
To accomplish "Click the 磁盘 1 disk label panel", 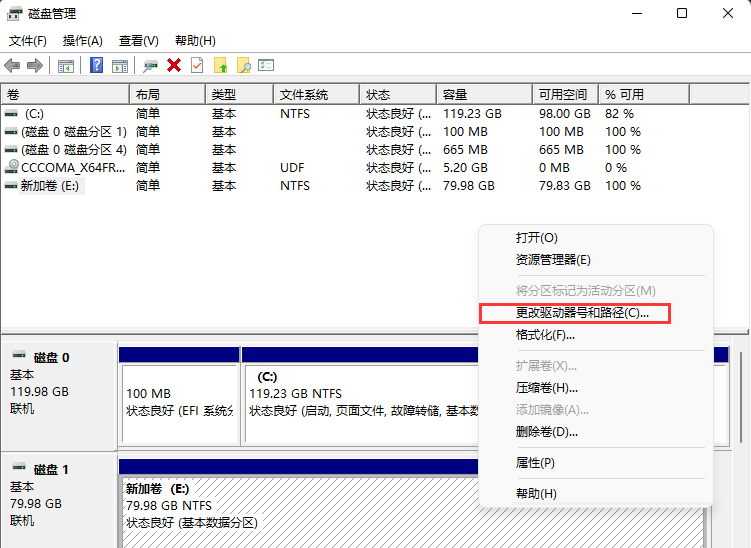I will (x=60, y=501).
